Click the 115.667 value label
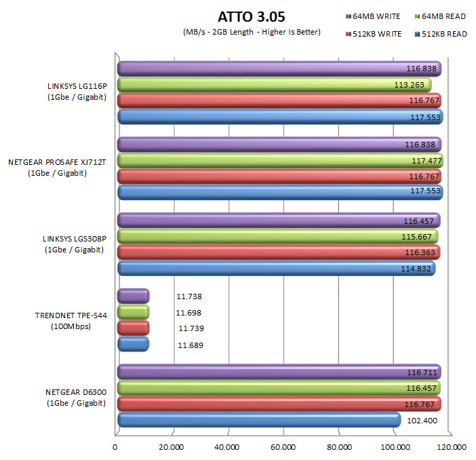 416,237
